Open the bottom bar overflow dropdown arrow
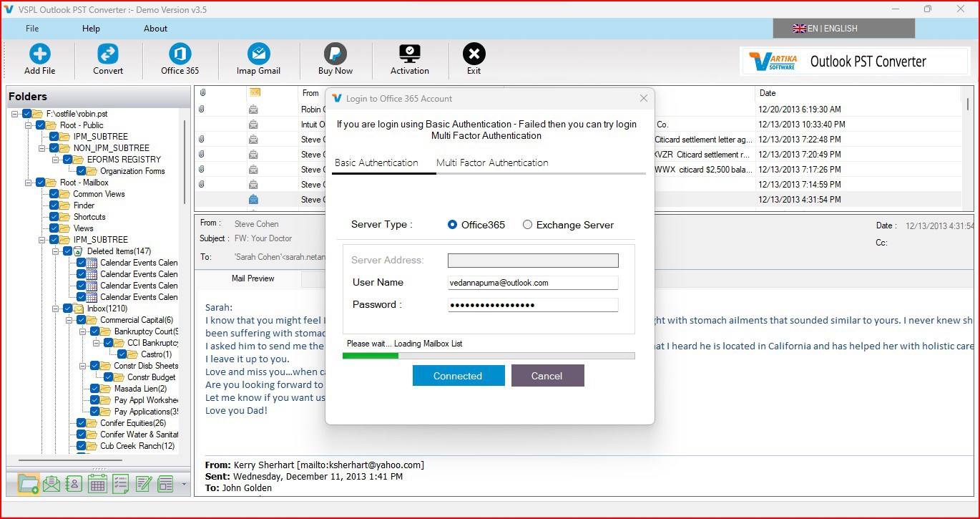 point(184,485)
